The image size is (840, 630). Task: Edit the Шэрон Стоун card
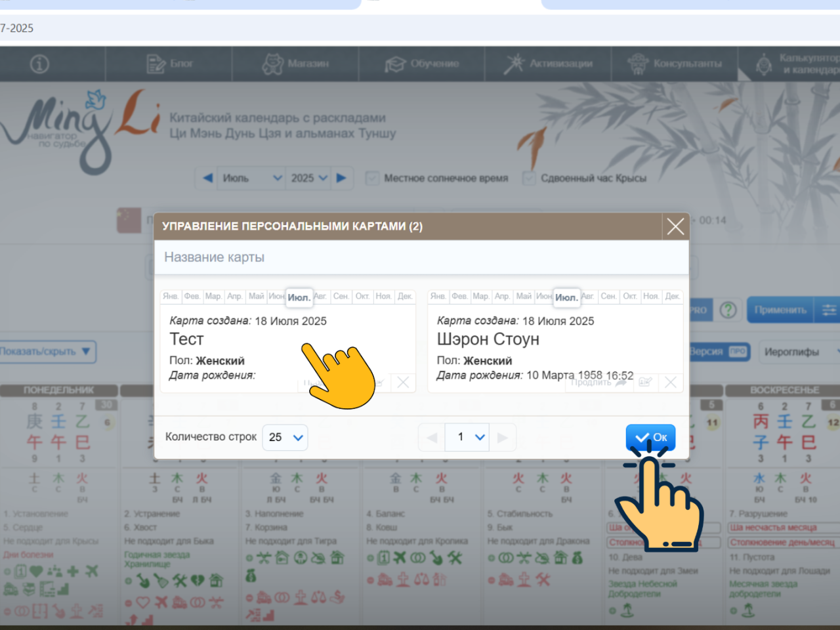645,383
